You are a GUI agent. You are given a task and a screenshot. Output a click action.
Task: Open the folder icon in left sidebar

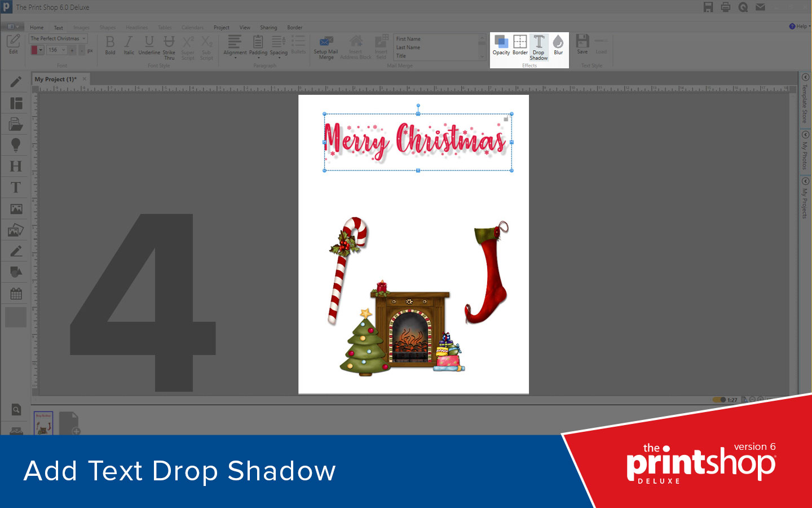coord(16,124)
